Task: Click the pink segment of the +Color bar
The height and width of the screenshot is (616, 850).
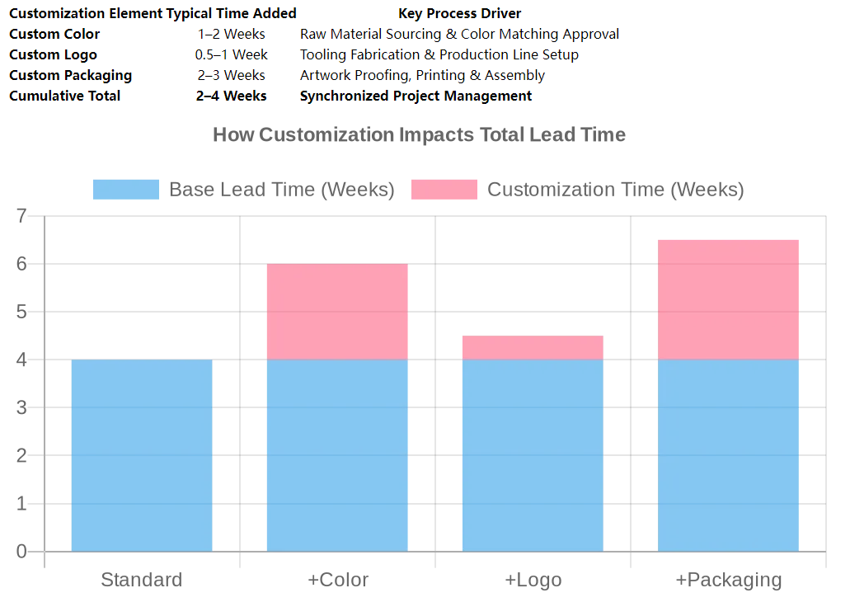Action: (x=337, y=312)
